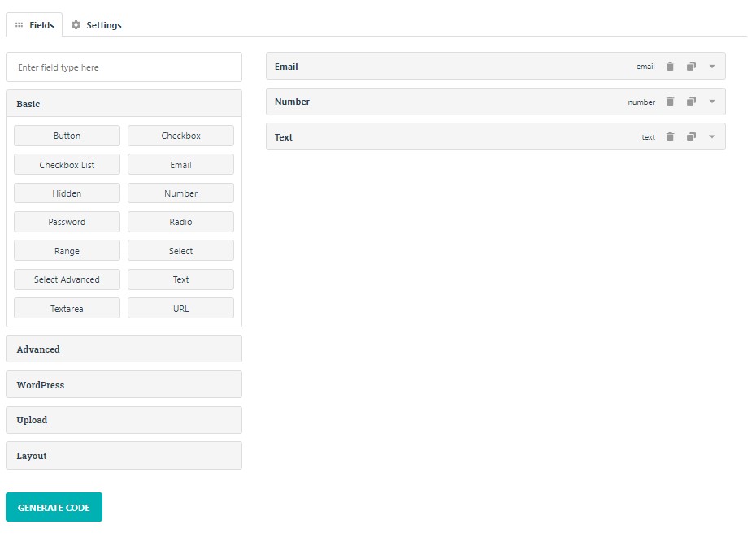Screen dimensions: 756x537
Task: Delete the Number field with trash icon
Action: coord(670,102)
